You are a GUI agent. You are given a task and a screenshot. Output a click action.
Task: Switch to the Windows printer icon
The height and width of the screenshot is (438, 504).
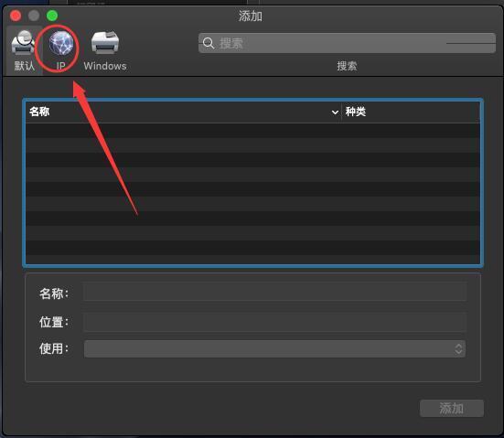[105, 43]
